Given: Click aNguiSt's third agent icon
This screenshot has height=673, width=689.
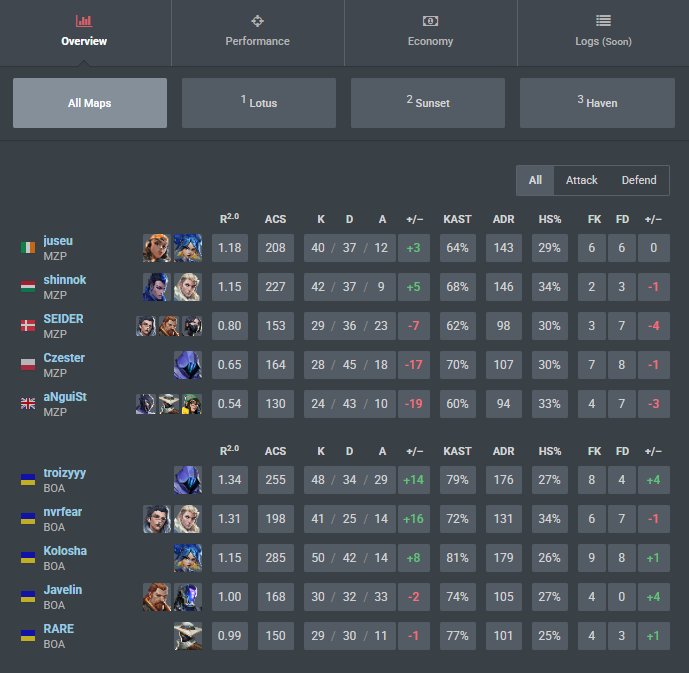Looking at the screenshot, I should click(x=192, y=404).
